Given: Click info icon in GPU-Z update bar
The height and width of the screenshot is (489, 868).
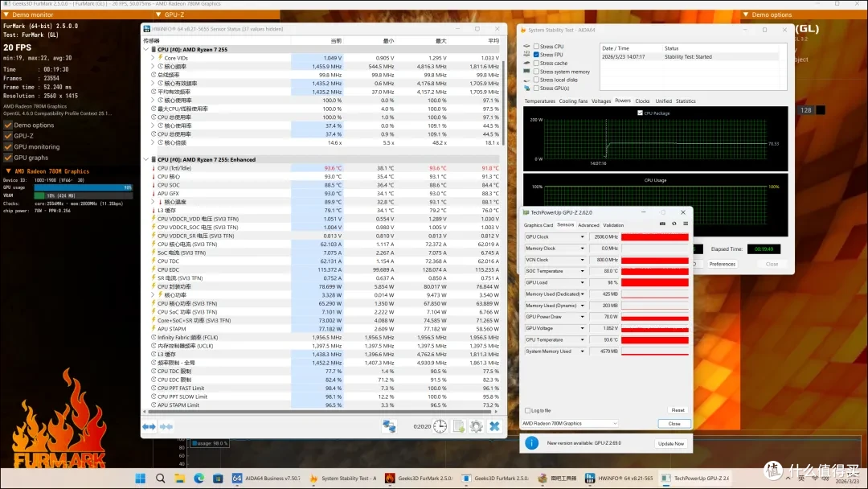Looking at the screenshot, I should point(531,443).
